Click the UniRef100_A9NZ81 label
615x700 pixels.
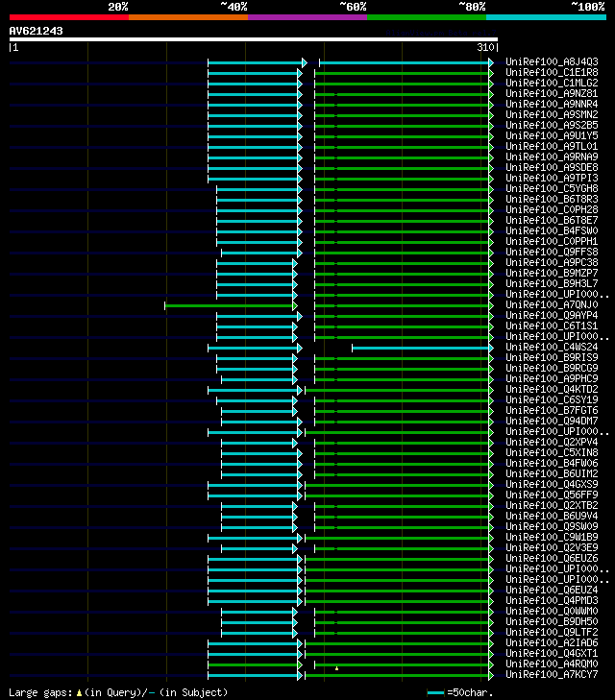tap(552, 94)
